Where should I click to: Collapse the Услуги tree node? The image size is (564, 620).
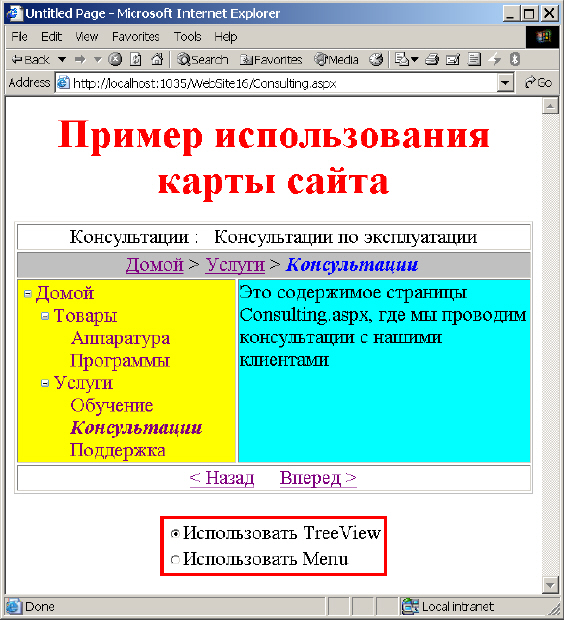(x=45, y=383)
